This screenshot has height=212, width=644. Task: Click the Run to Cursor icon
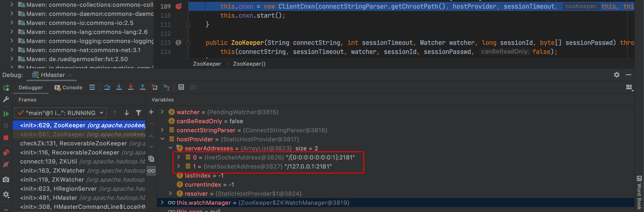tap(166, 87)
